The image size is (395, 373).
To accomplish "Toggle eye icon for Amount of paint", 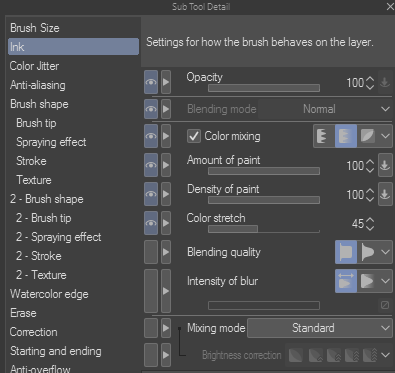I will click(151, 165).
